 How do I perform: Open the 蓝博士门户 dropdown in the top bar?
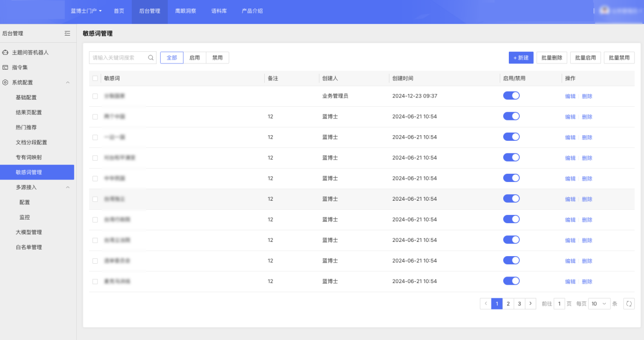click(86, 11)
